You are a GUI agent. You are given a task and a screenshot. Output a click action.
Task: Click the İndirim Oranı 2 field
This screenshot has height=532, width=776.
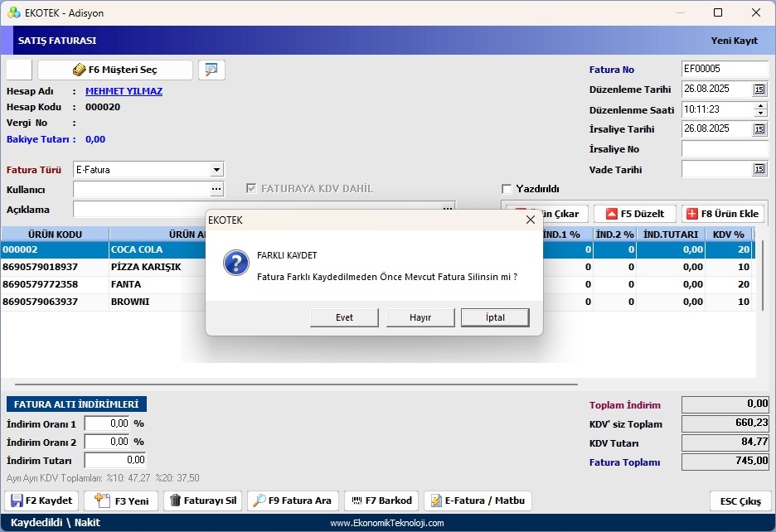pos(107,442)
